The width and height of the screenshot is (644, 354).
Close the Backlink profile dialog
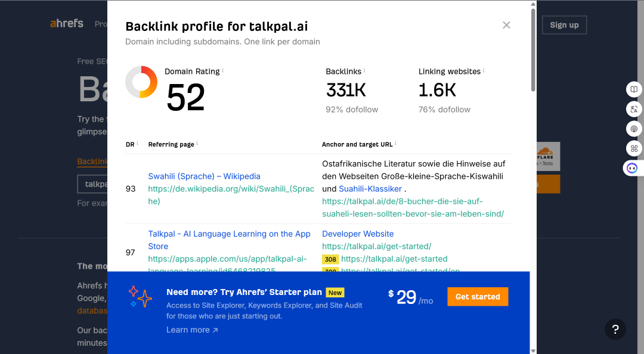[506, 25]
